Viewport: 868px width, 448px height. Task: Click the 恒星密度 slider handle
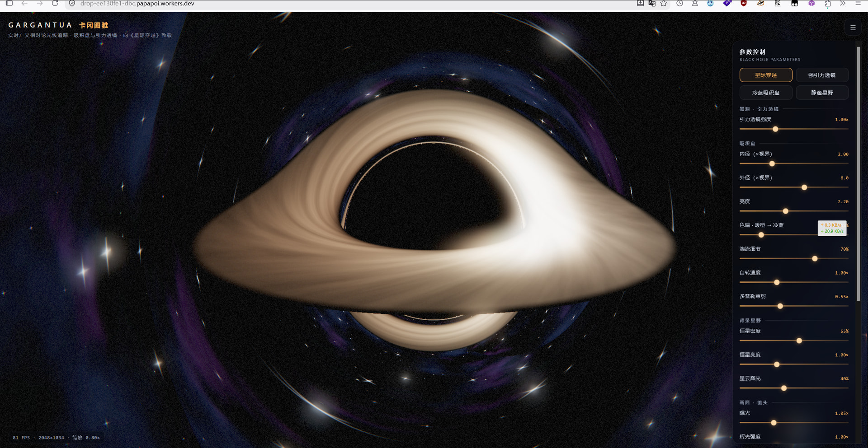pyautogui.click(x=799, y=341)
